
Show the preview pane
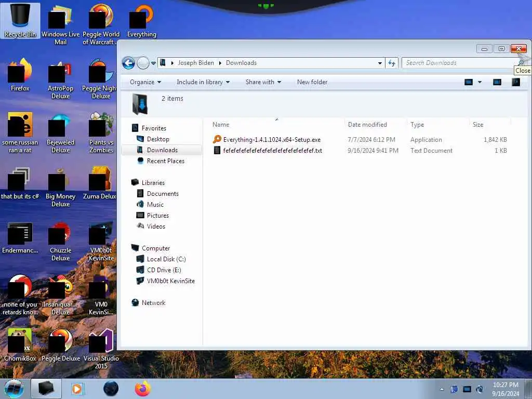point(497,82)
